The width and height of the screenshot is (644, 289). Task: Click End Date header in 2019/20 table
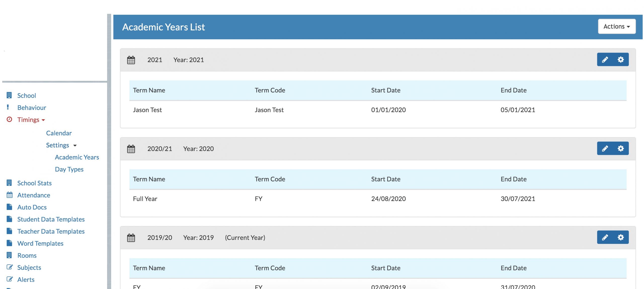coord(514,268)
